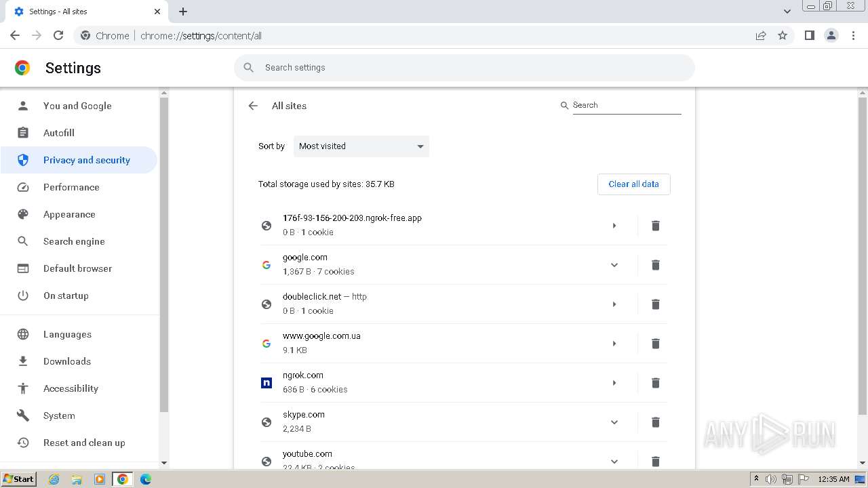This screenshot has width=868, height=488.
Task: Go to Performance settings
Action: [79, 187]
